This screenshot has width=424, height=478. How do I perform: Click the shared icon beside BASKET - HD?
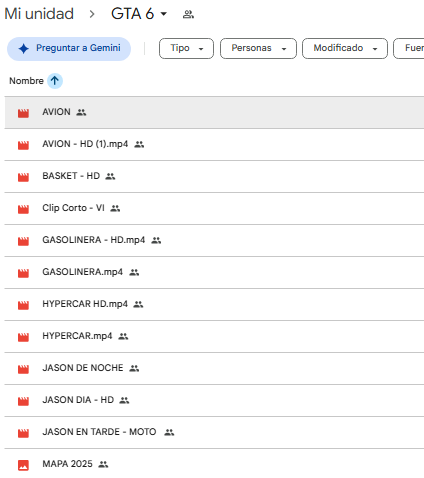click(110, 176)
